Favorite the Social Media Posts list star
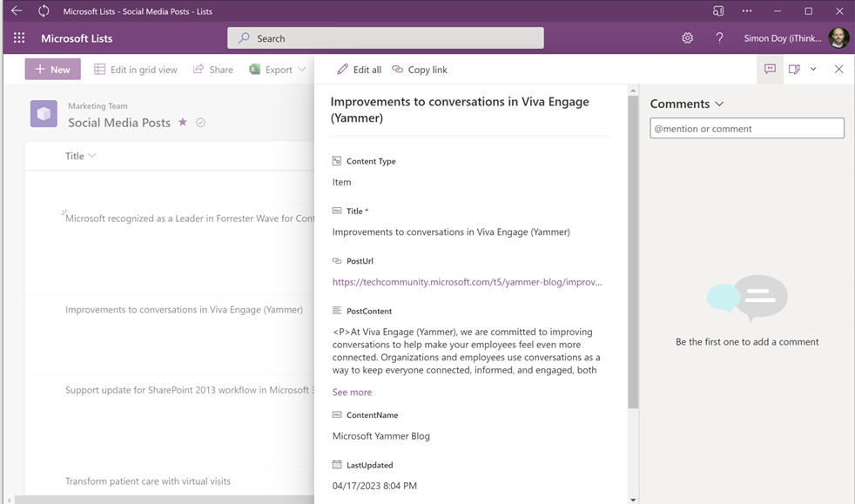Image resolution: width=855 pixels, height=504 pixels. [183, 123]
